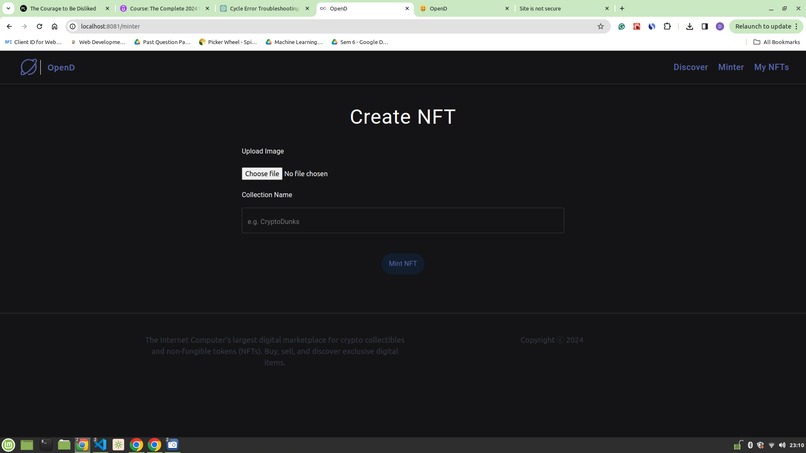Open the beige starburst app in taskbar
The height and width of the screenshot is (453, 806).
click(118, 445)
